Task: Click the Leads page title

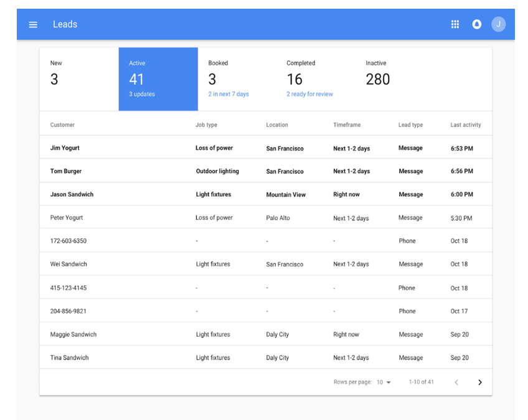Action: click(65, 24)
